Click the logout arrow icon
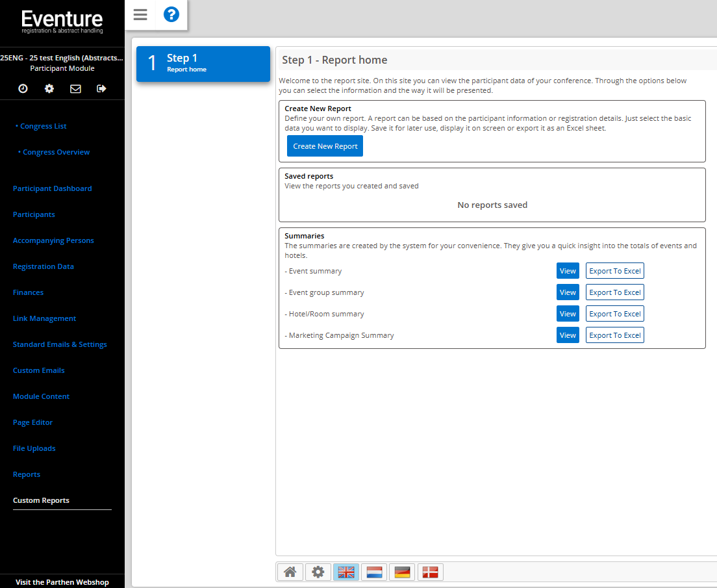The width and height of the screenshot is (717, 588). click(x=101, y=88)
